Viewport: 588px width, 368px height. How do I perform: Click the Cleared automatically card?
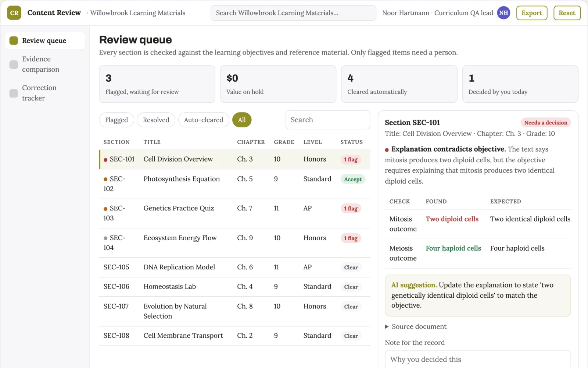pos(399,84)
